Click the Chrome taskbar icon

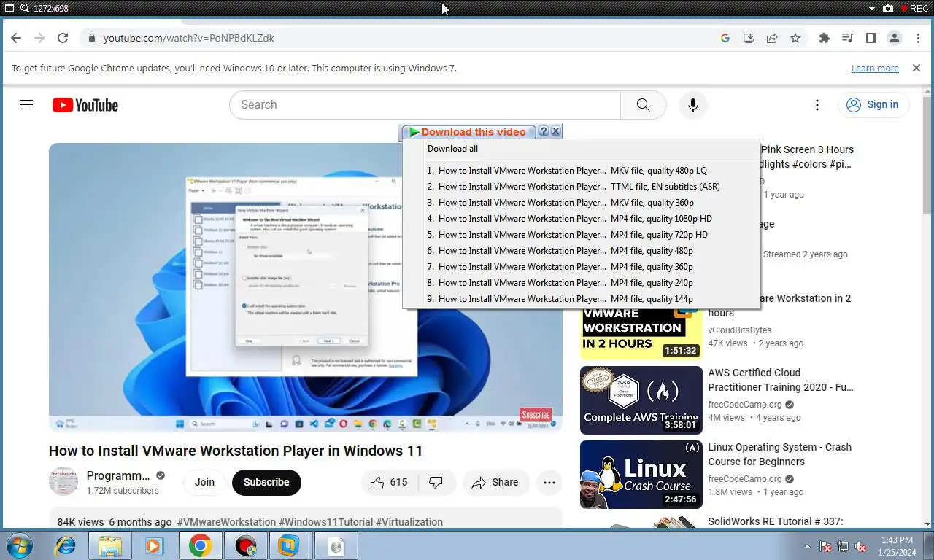[200, 545]
